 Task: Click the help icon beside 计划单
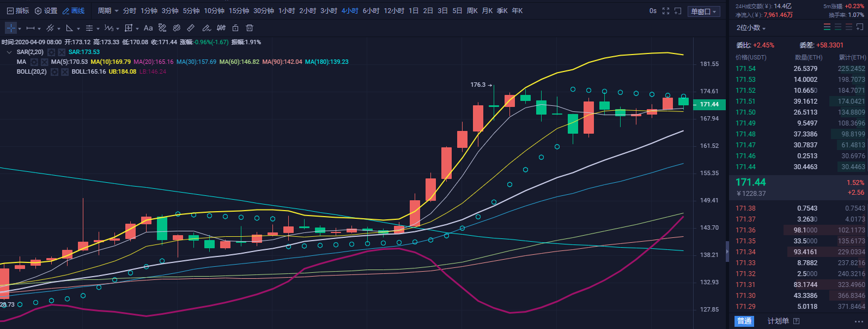(797, 321)
